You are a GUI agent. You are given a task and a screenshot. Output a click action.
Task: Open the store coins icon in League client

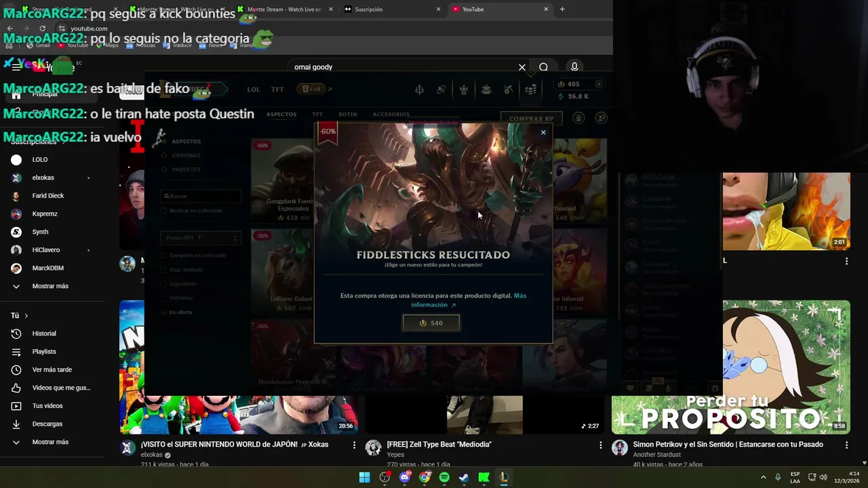tap(531, 89)
